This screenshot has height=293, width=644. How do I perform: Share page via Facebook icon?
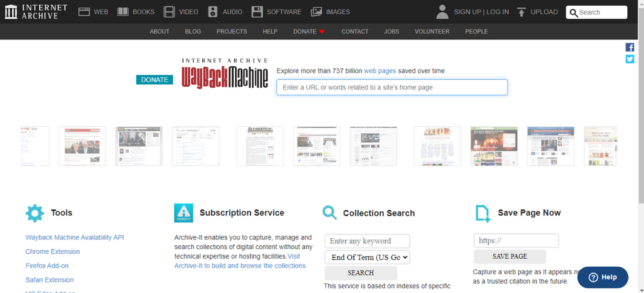pyautogui.click(x=630, y=47)
